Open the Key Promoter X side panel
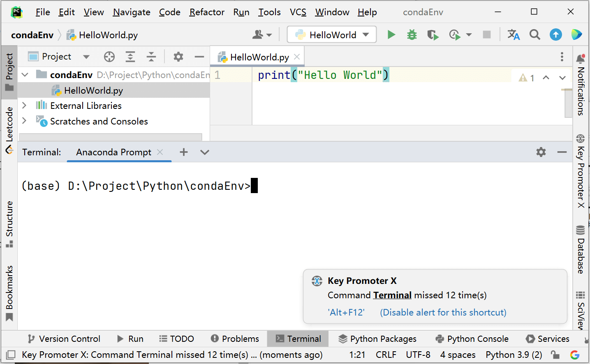 pyautogui.click(x=581, y=171)
